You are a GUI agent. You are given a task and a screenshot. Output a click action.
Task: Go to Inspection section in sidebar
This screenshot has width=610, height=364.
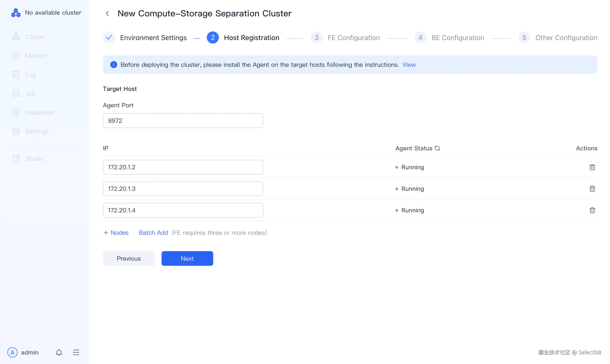click(x=39, y=113)
